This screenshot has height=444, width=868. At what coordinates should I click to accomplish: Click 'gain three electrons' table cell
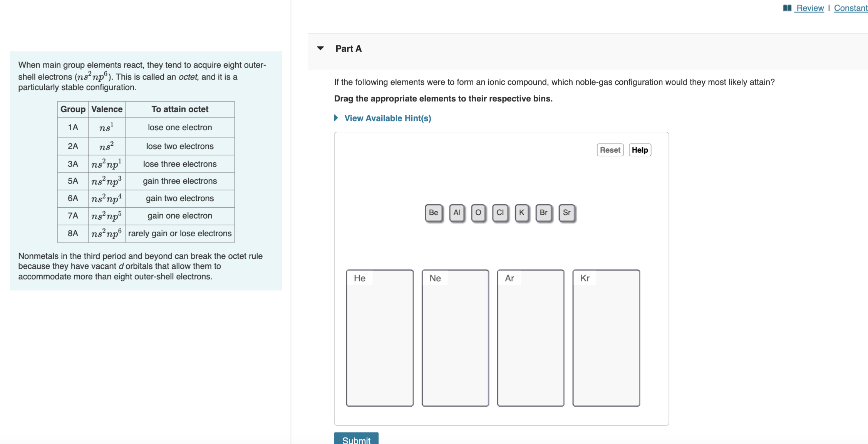tap(180, 181)
